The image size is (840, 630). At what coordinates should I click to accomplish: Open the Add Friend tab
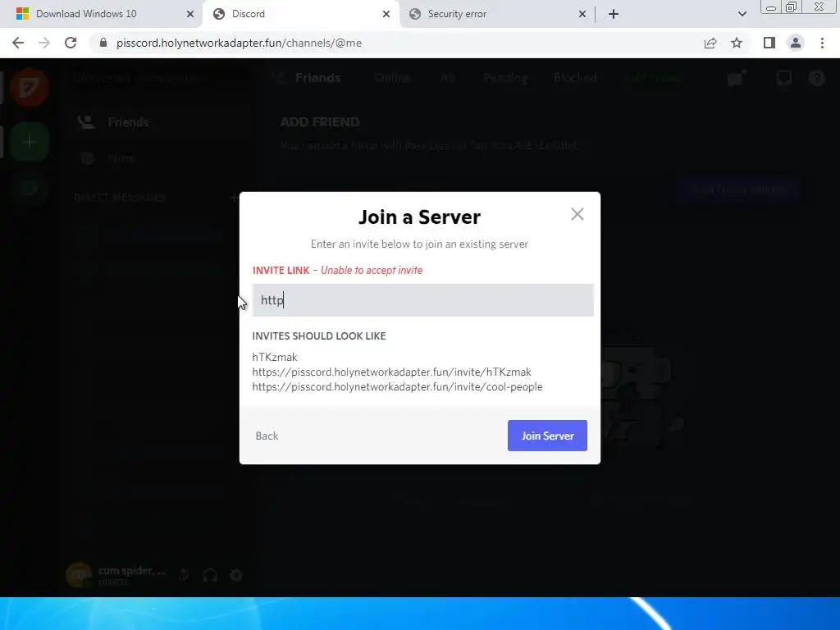click(652, 78)
